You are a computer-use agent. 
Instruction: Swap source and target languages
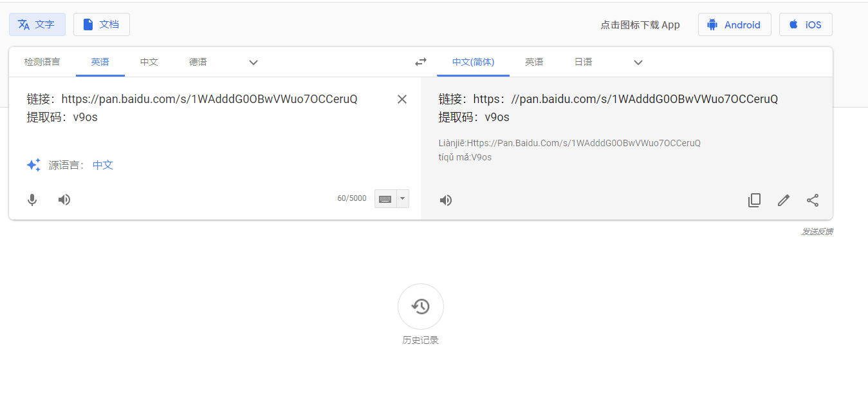(421, 62)
